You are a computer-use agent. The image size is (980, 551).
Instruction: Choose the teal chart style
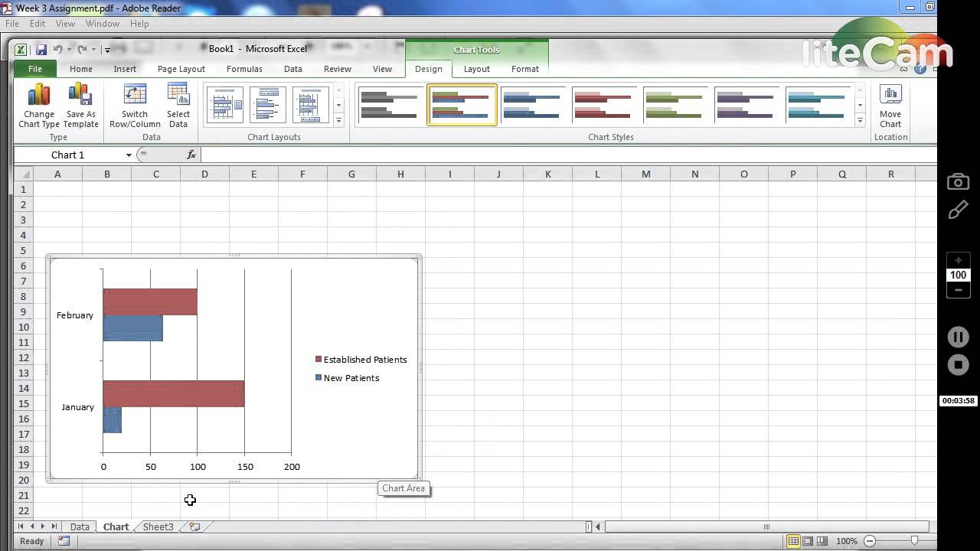point(817,105)
